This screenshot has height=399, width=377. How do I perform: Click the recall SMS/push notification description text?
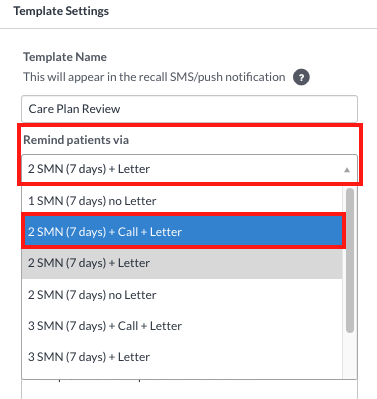[x=154, y=77]
